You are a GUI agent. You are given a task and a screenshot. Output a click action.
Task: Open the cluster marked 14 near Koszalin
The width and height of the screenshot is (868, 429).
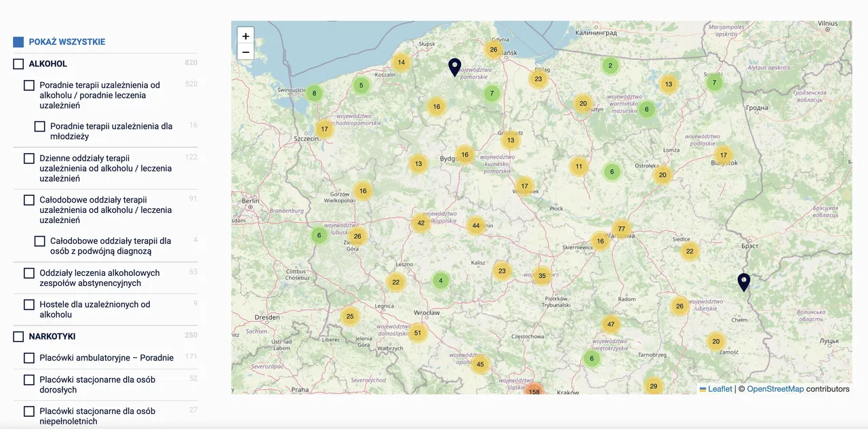click(x=401, y=62)
